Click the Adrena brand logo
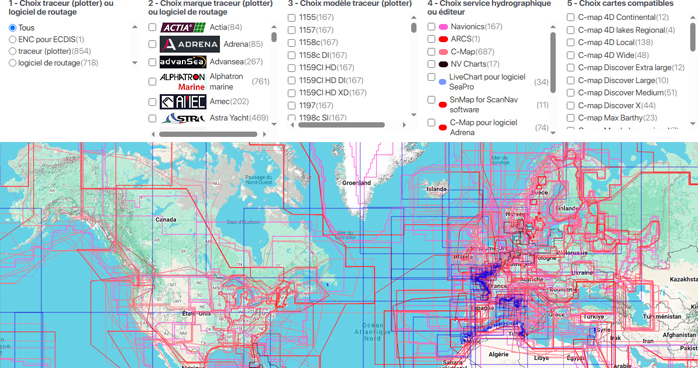Image resolution: width=698 pixels, height=368 pixels. [190, 44]
